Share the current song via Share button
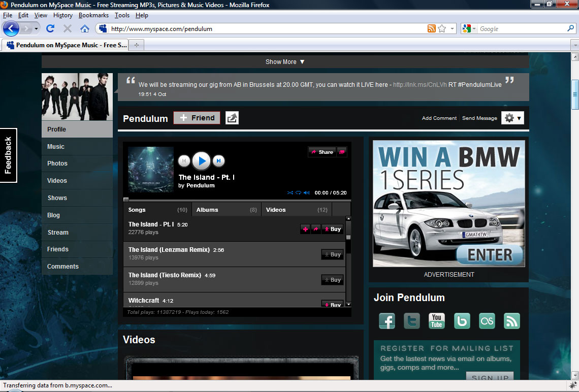The width and height of the screenshot is (579, 392). [x=323, y=152]
